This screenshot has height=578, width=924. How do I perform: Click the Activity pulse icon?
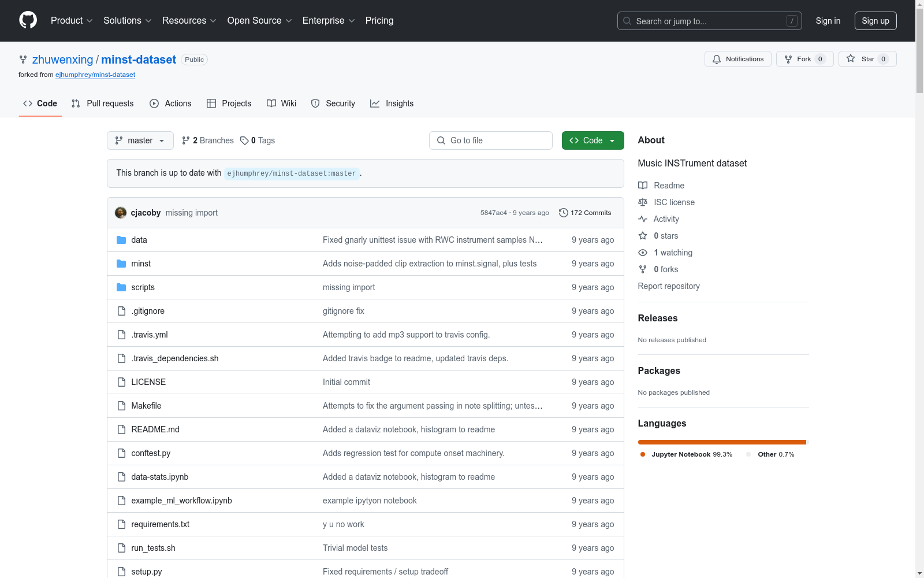coord(643,219)
